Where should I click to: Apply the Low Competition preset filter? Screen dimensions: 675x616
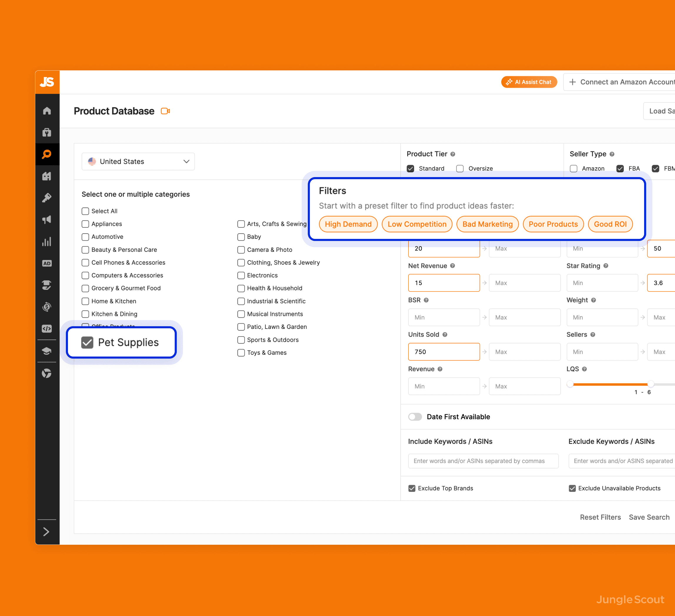point(417,224)
